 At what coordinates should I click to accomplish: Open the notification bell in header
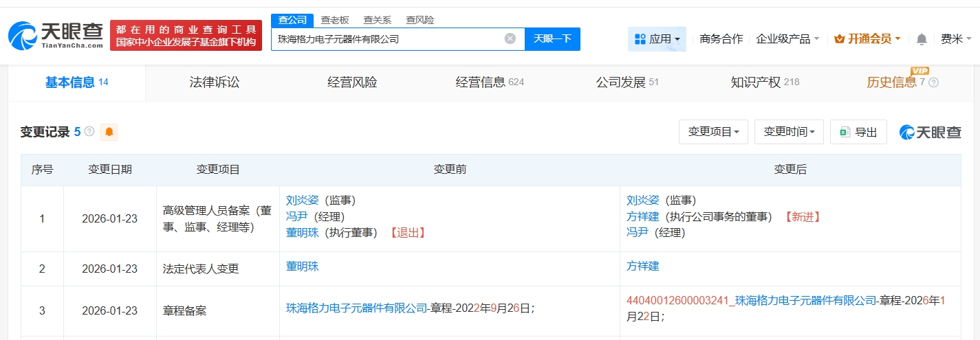click(x=922, y=39)
